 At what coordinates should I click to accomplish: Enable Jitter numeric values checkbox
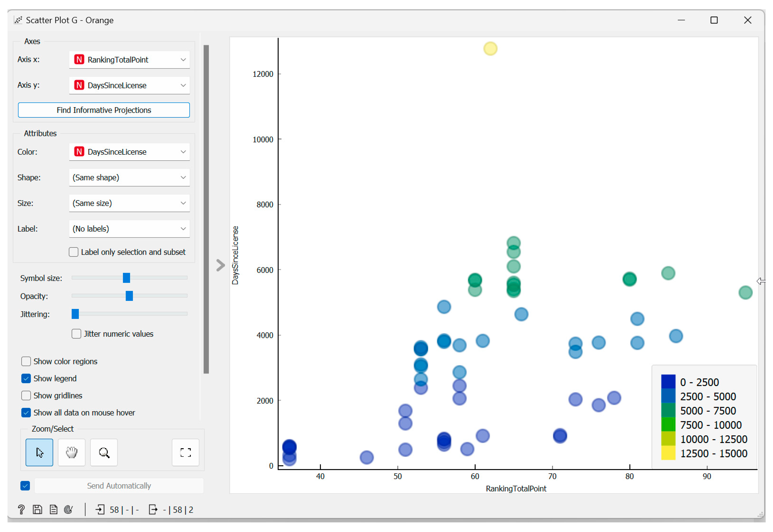click(x=76, y=333)
